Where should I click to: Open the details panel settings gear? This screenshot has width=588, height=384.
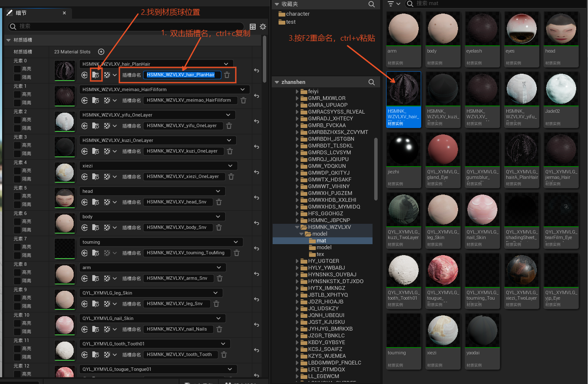263,27
